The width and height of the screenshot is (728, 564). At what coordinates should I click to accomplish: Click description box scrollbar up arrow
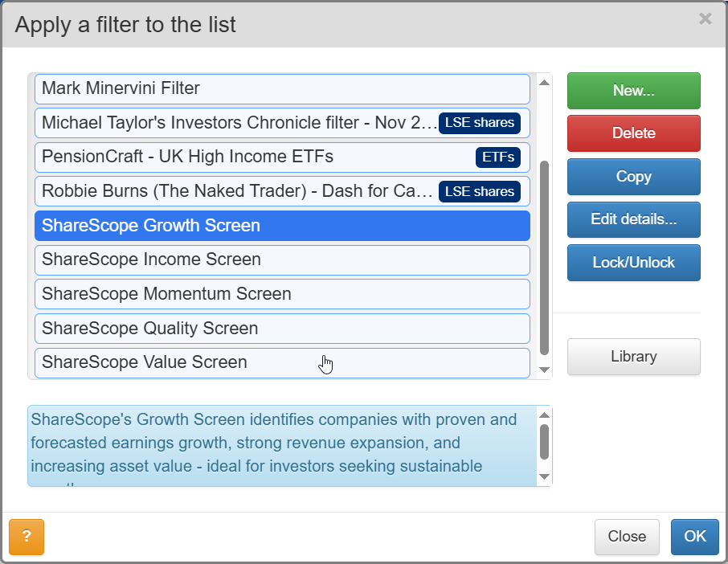(545, 415)
